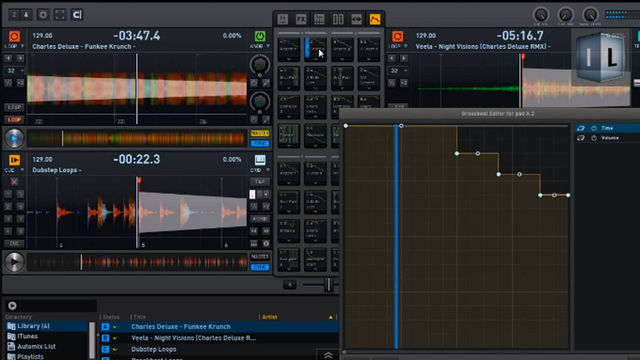Toggle yellow MASTER on Funkee Krunch deck

(260, 133)
